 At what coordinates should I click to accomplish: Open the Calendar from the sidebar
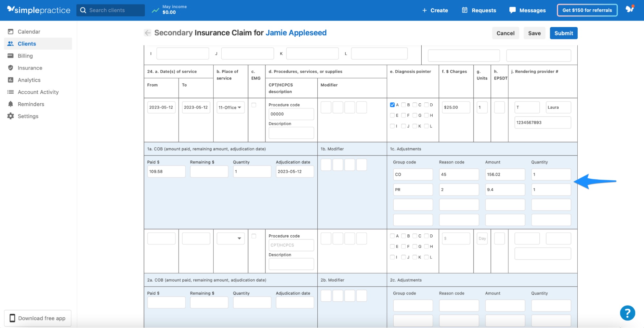29,31
